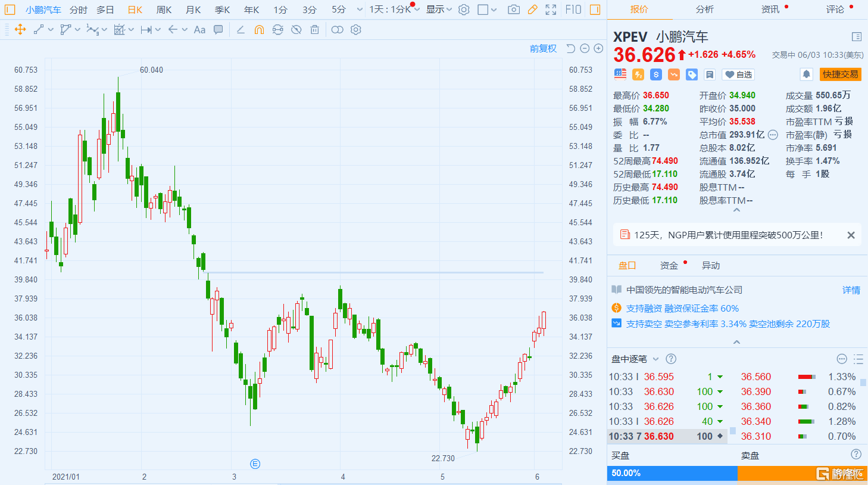This screenshot has height=485, width=868.
Task: Select the eraser line tool
Action: (x=241, y=30)
